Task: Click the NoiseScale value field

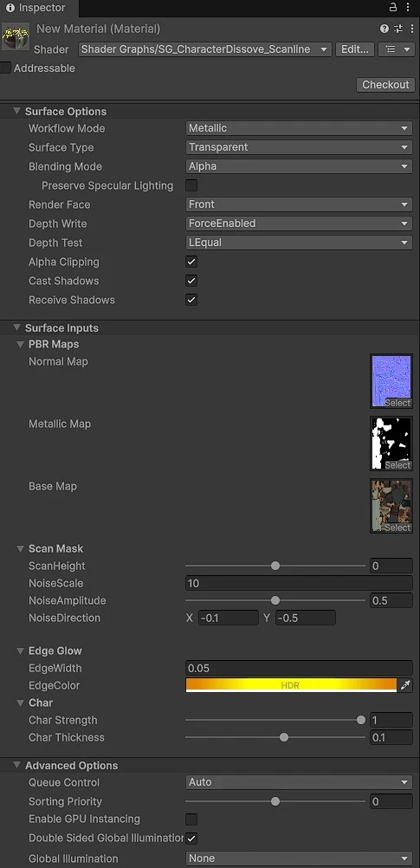Action: [299, 584]
